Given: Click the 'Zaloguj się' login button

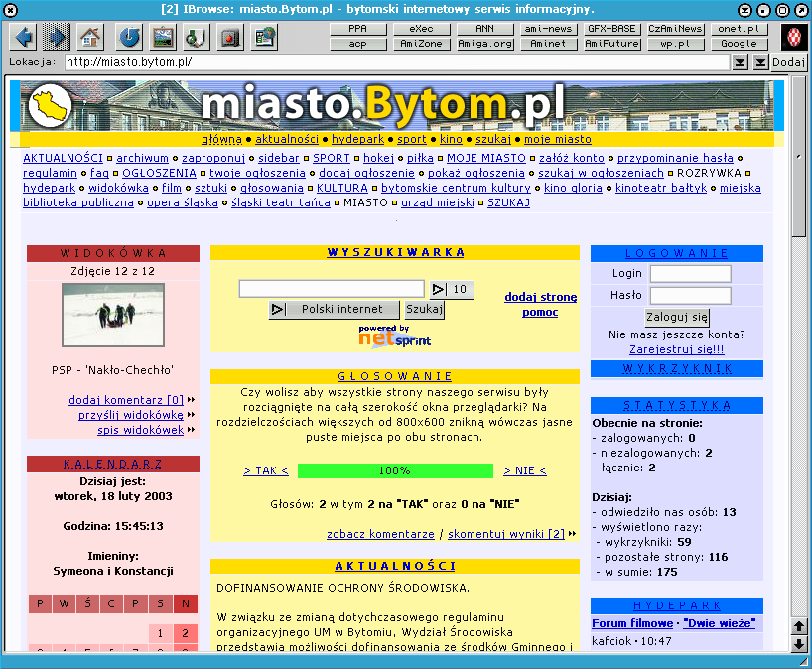Looking at the screenshot, I should tap(676, 317).
